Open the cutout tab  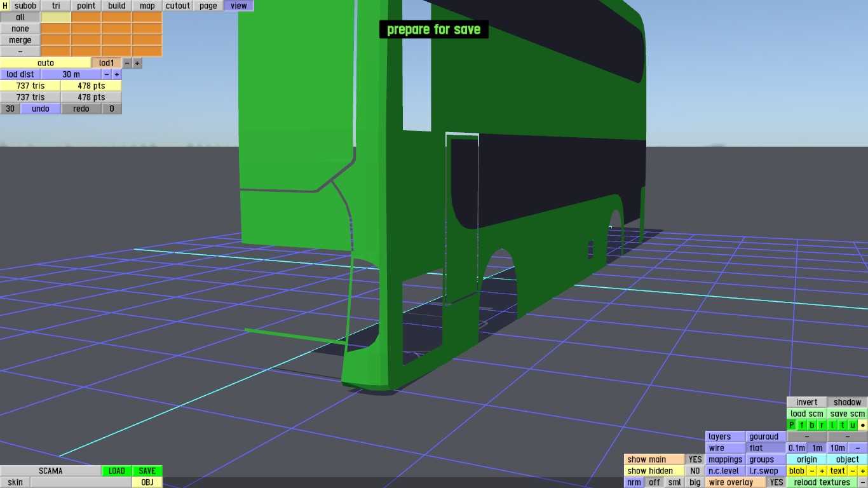tap(178, 6)
